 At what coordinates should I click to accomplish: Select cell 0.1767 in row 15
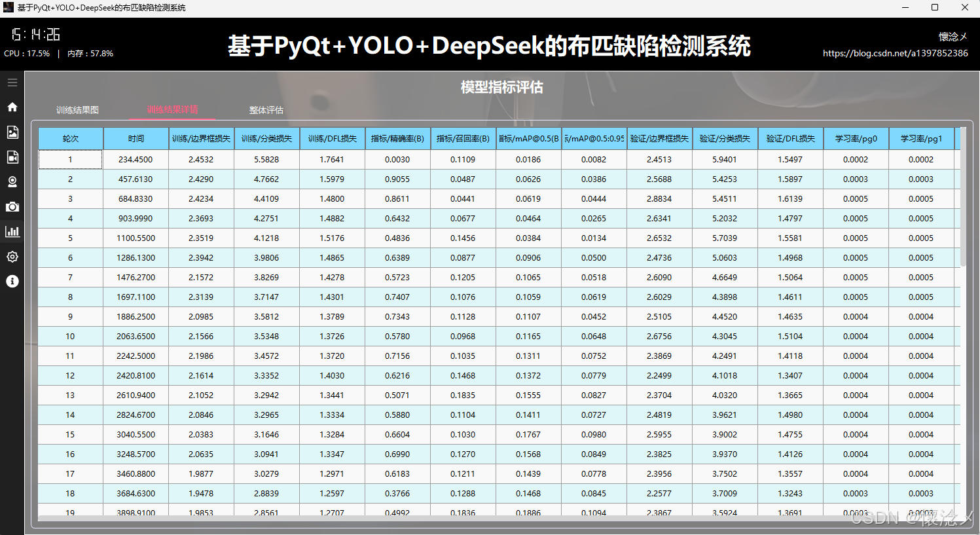(x=529, y=434)
